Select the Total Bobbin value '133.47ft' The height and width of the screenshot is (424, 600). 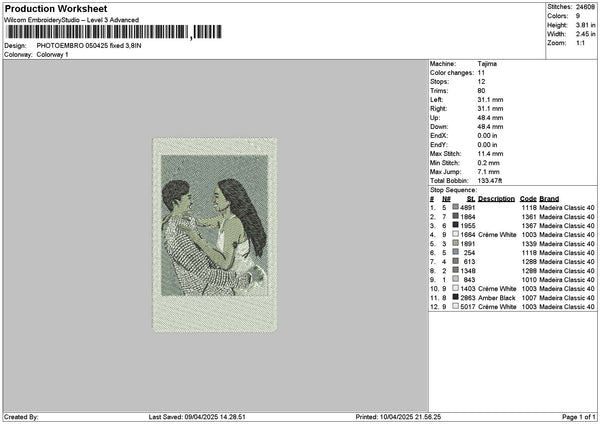(490, 181)
